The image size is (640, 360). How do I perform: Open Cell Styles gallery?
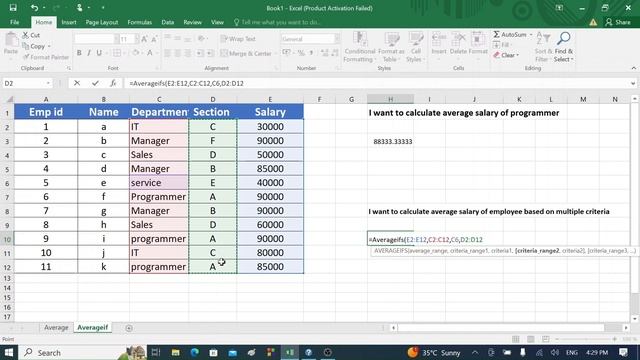(x=416, y=47)
